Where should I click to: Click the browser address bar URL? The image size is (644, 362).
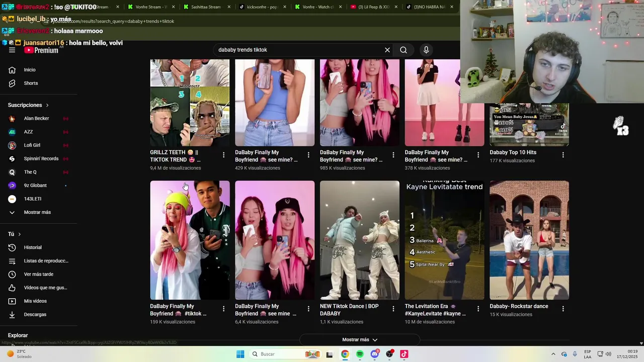(x=113, y=21)
